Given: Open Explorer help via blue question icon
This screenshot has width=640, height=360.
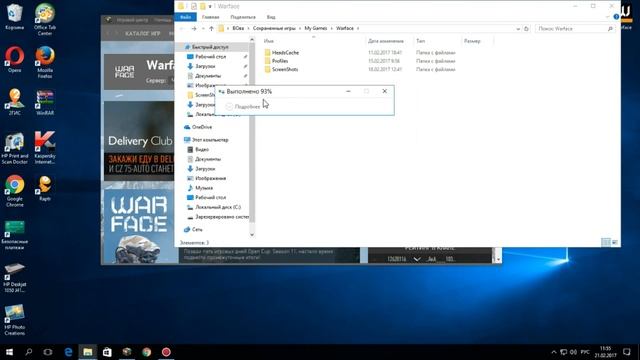Looking at the screenshot, I should click(616, 17).
